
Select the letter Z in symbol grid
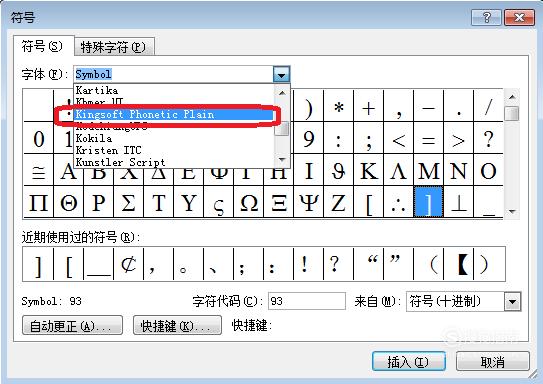point(338,202)
